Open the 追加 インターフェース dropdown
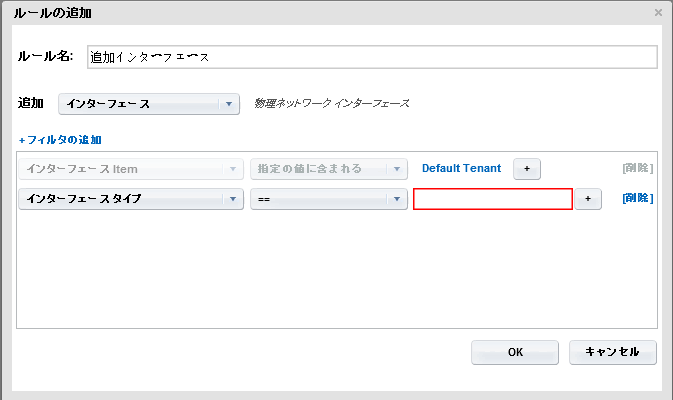Viewport: 673px width, 400px height. [150, 104]
